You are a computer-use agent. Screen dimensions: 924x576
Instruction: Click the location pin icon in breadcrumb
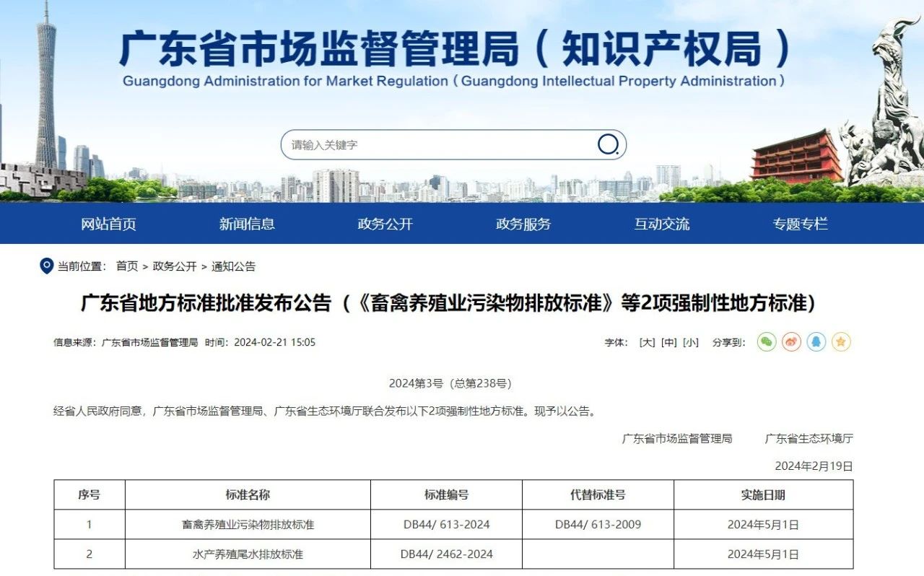[47, 266]
